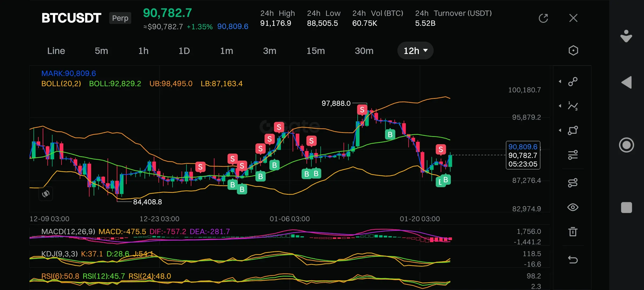Select the line drawing tool icon
Image resolution: width=644 pixels, height=290 pixels.
tap(573, 82)
